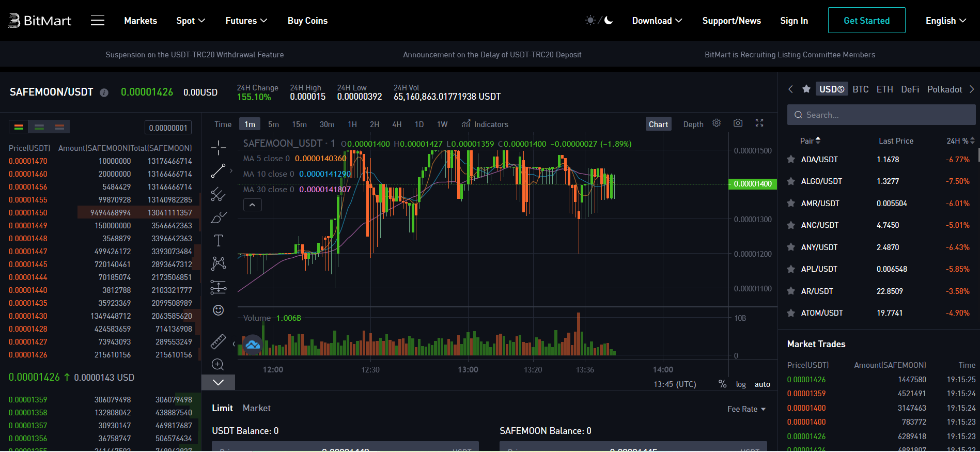Star the APL/USDT pair
Viewport: 980px width, 452px height.
[791, 269]
